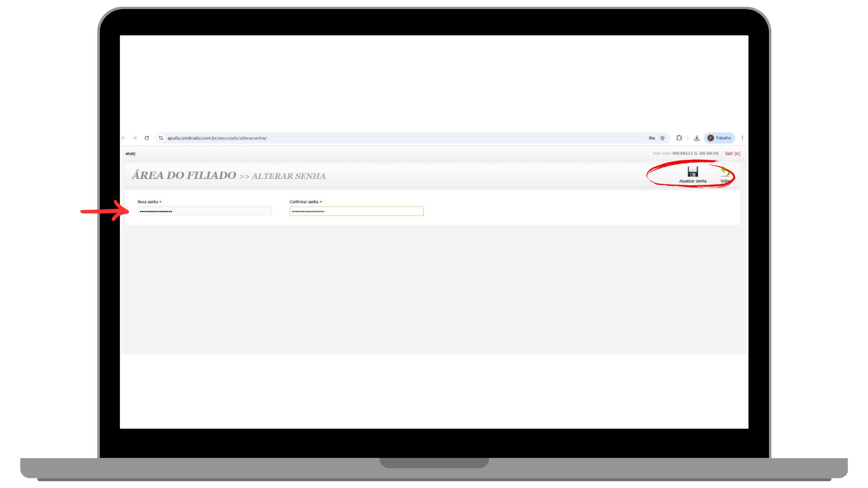Open the browser three-dot menu
Screen dimensions: 868x488
[742, 138]
